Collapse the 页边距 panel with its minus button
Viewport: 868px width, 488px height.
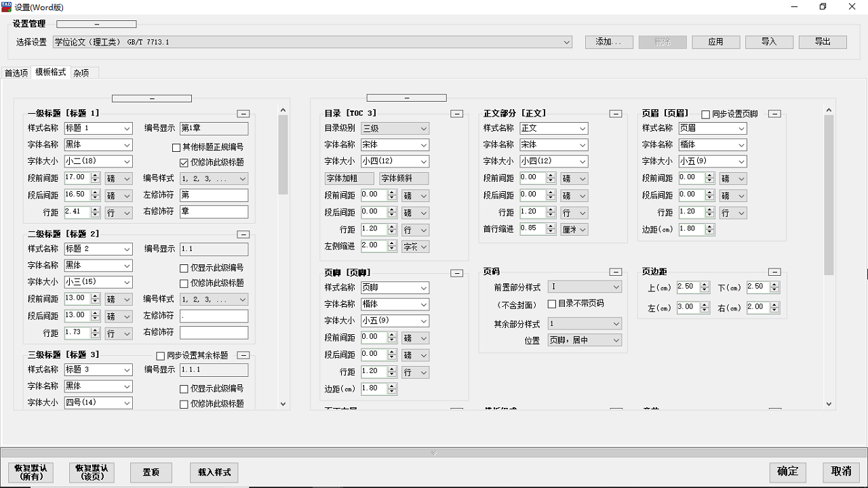click(x=774, y=271)
